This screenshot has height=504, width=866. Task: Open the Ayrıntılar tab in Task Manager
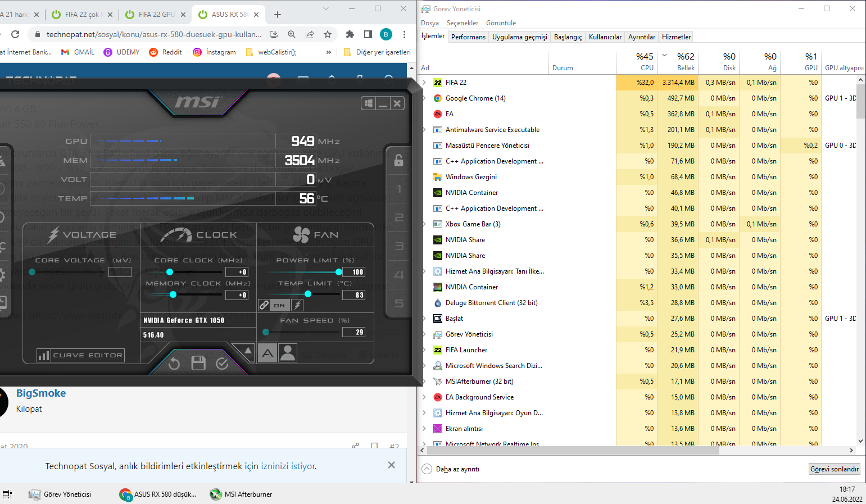[x=642, y=37]
